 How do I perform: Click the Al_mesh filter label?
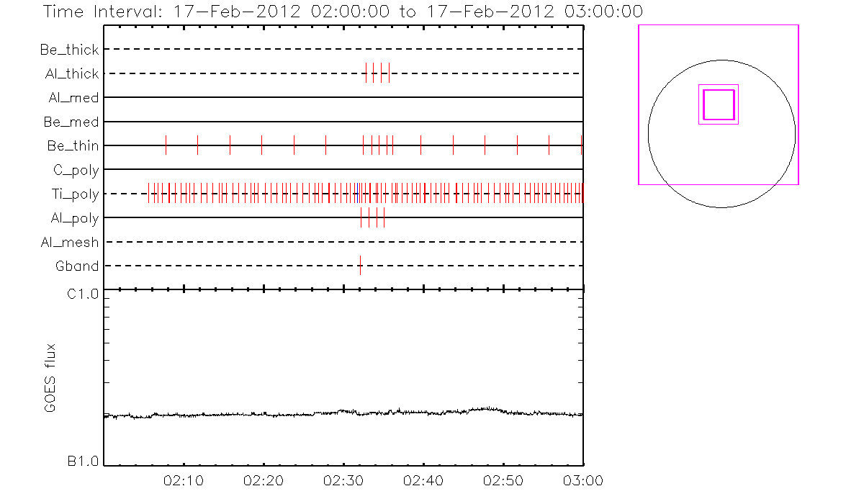pyautogui.click(x=70, y=243)
